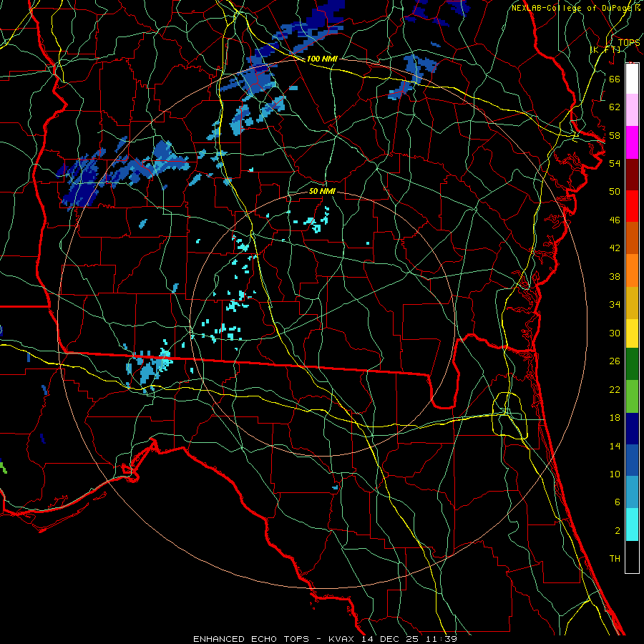
Task: Select the dark maroon legend color band
Action: 632,175
